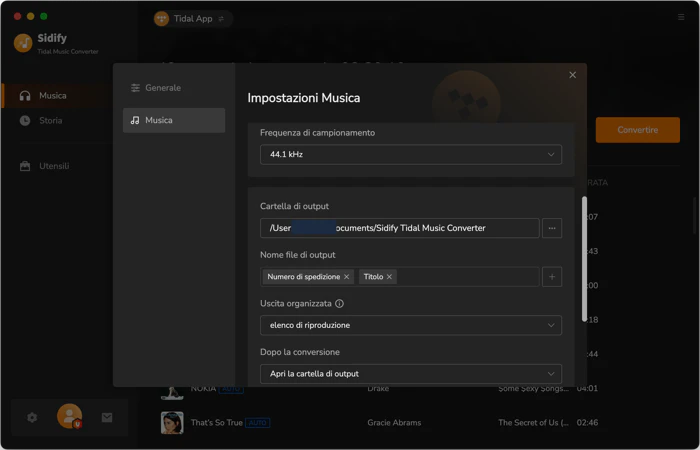Image resolution: width=700 pixels, height=450 pixels.
Task: Click the info icon beside Uscita organizzata
Action: [x=339, y=304]
